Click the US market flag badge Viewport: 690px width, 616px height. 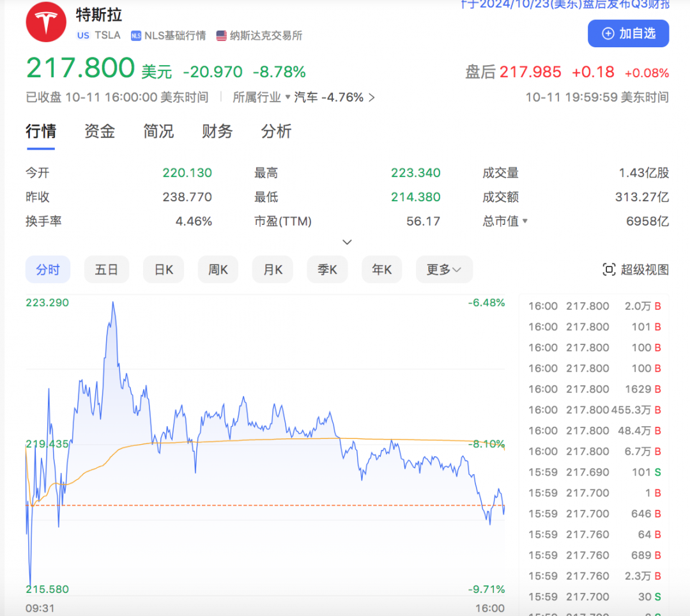pos(83,36)
